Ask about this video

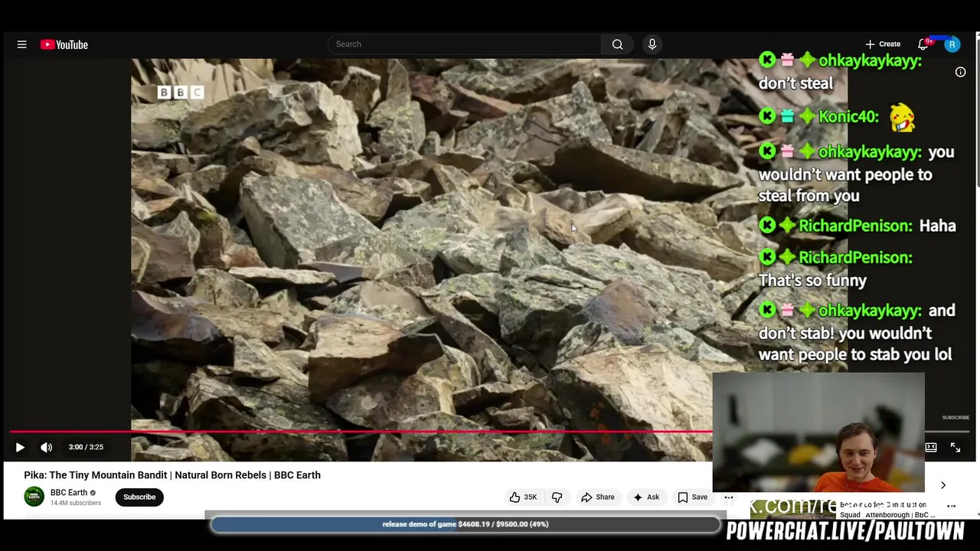pyautogui.click(x=646, y=497)
